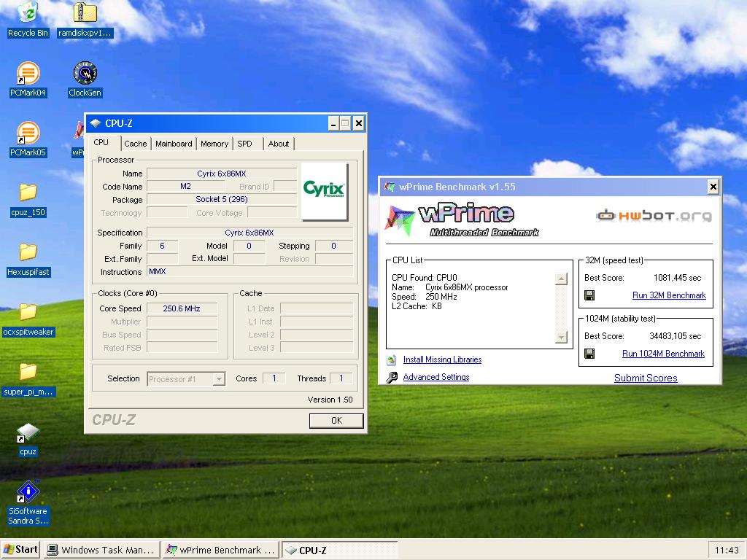Screen dimensions: 747x560
Task: Click the hwbot.org logo in wPrime
Action: (x=654, y=215)
